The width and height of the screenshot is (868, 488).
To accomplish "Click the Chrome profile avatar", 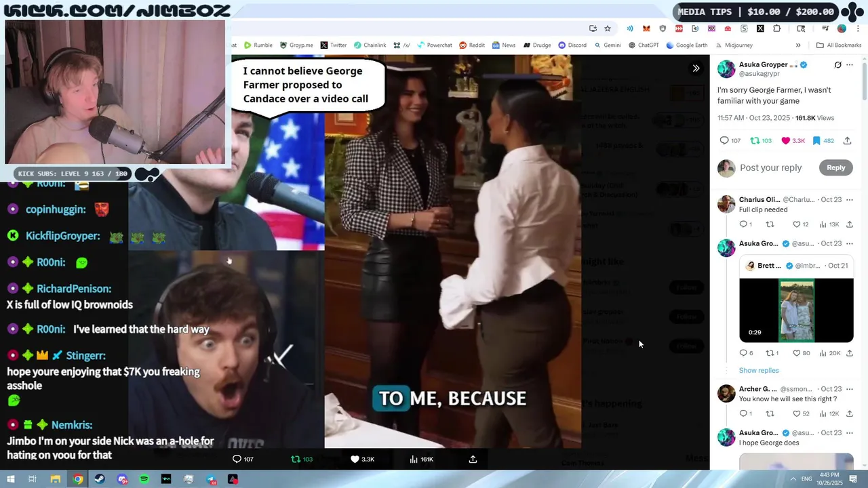I will [x=842, y=28].
